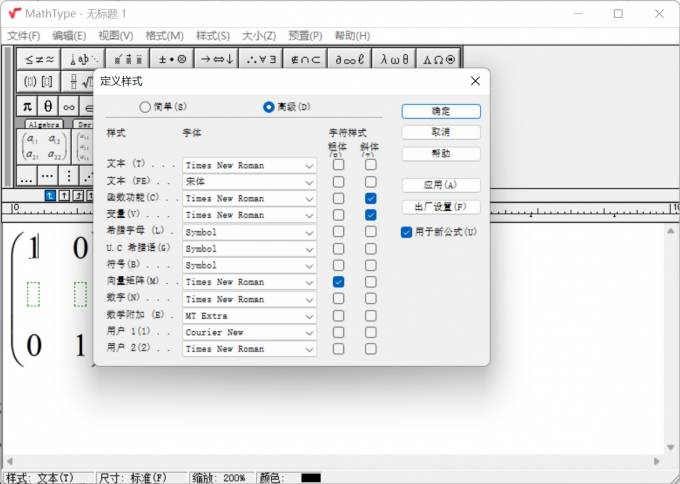Open the 变量(V) font dropdown
680x484 pixels.
coord(249,216)
